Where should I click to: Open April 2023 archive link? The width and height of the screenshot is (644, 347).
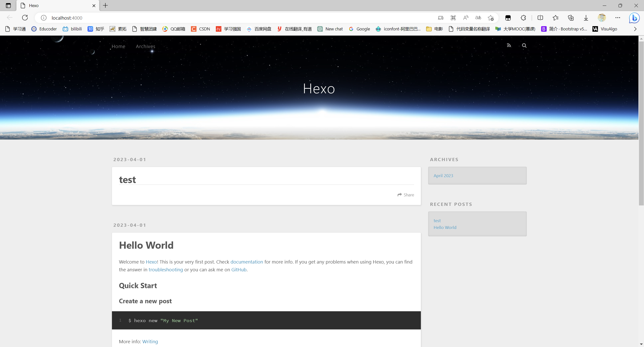tap(443, 176)
